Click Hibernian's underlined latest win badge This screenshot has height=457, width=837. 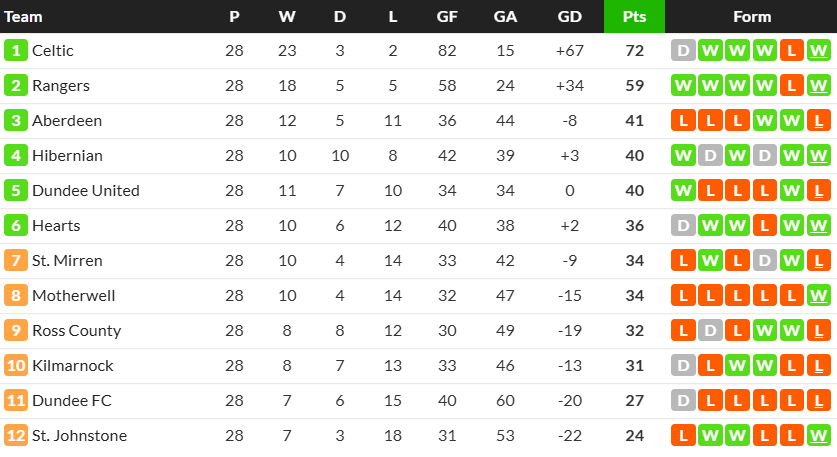(818, 156)
